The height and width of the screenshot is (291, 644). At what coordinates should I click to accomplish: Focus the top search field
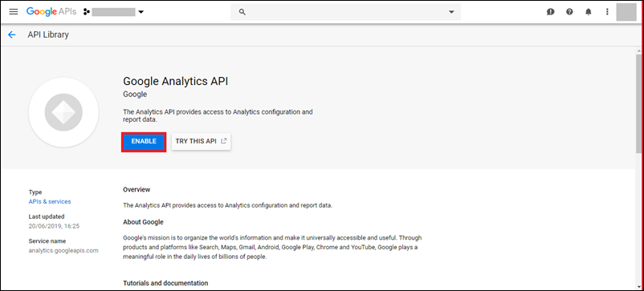pyautogui.click(x=345, y=12)
